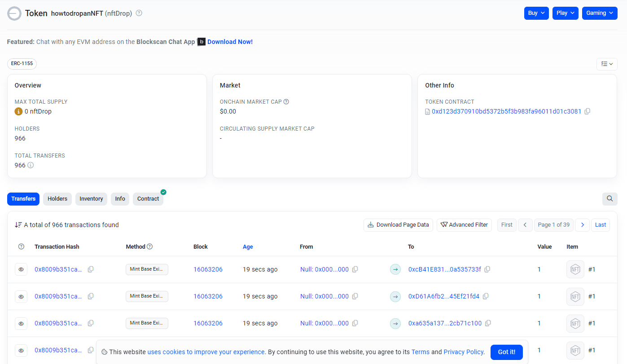The width and height of the screenshot is (627, 364).
Task: Open the Advanced Filter
Action: (x=464, y=225)
